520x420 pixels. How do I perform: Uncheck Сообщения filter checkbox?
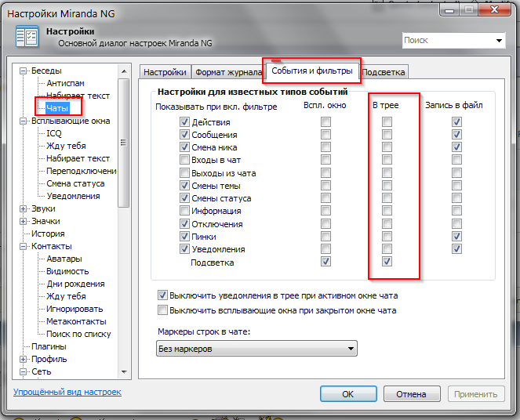(184, 135)
